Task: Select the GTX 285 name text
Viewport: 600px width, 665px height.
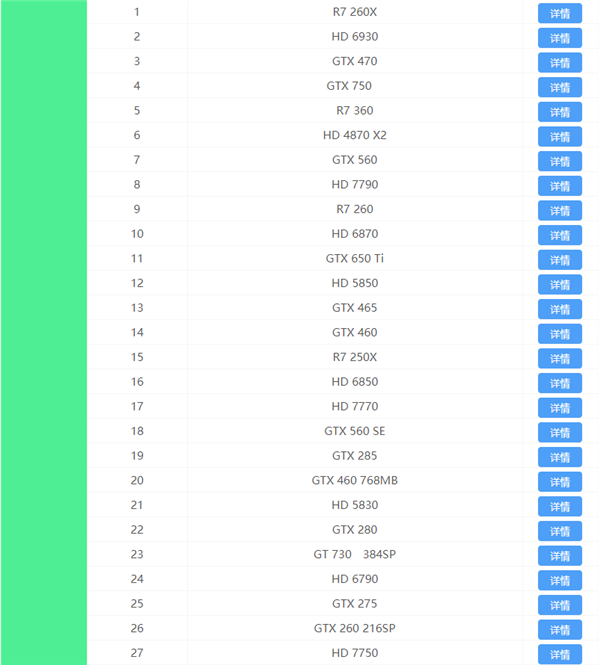Action: tap(354, 456)
